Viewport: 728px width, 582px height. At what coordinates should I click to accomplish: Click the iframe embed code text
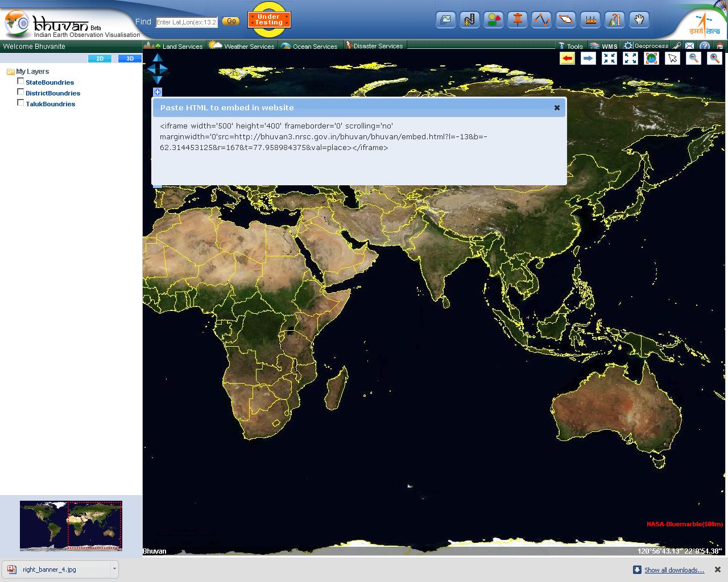[324, 136]
